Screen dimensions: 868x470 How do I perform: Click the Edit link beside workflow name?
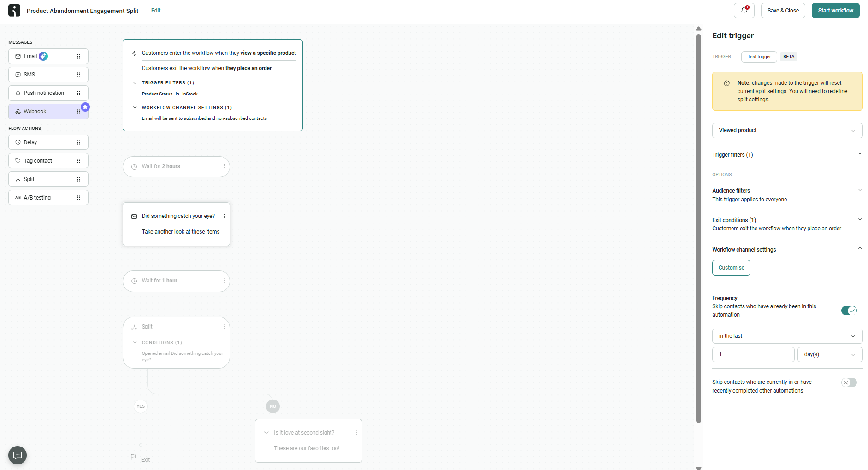156,11
